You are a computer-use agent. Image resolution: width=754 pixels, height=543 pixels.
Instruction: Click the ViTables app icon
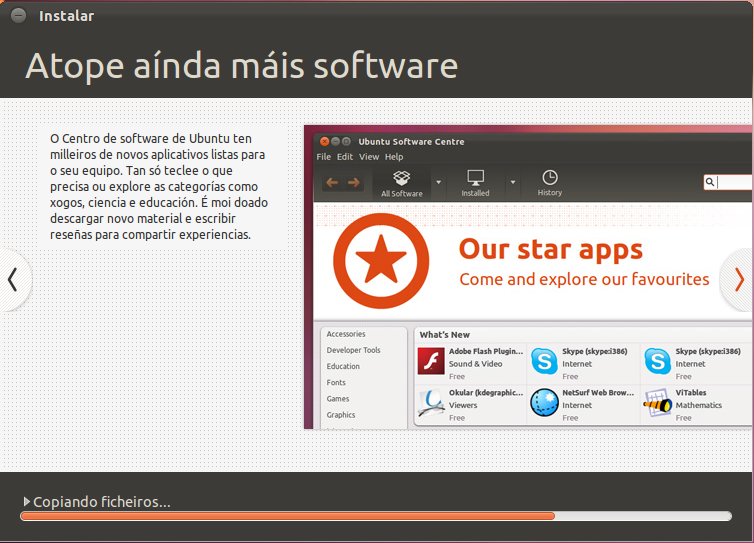(x=657, y=403)
